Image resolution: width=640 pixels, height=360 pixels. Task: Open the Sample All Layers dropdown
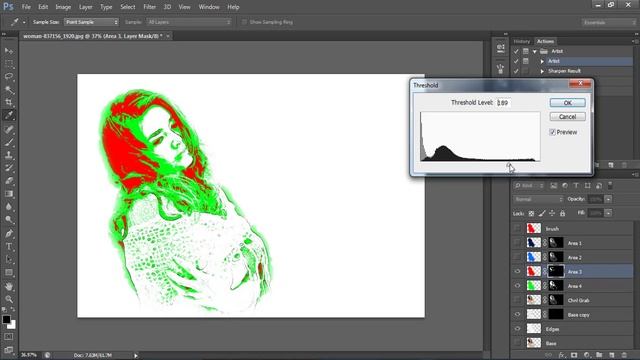pos(189,22)
